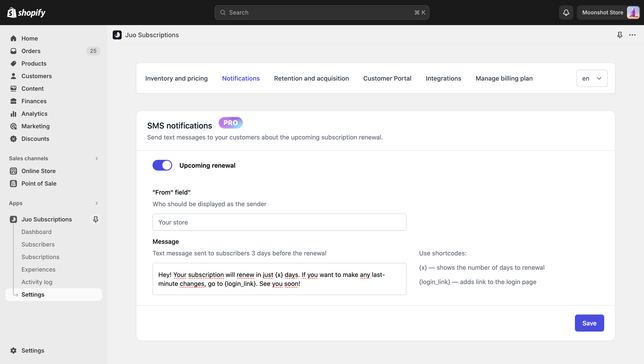Screen dimensions: 644x364
Task: Click the notification bell icon
Action: tap(566, 12)
